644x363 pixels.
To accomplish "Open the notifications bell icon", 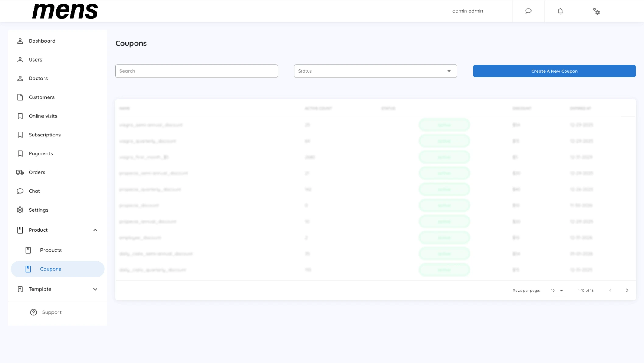I will click(560, 11).
